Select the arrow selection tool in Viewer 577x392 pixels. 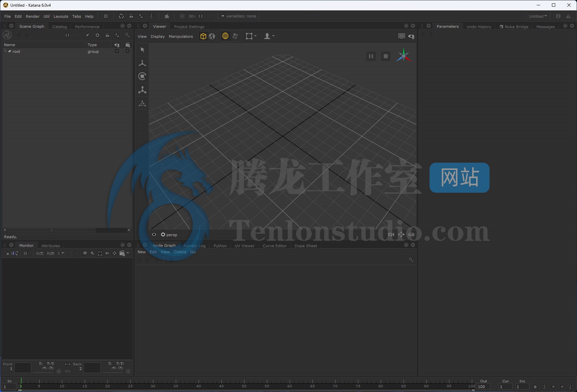tap(142, 50)
